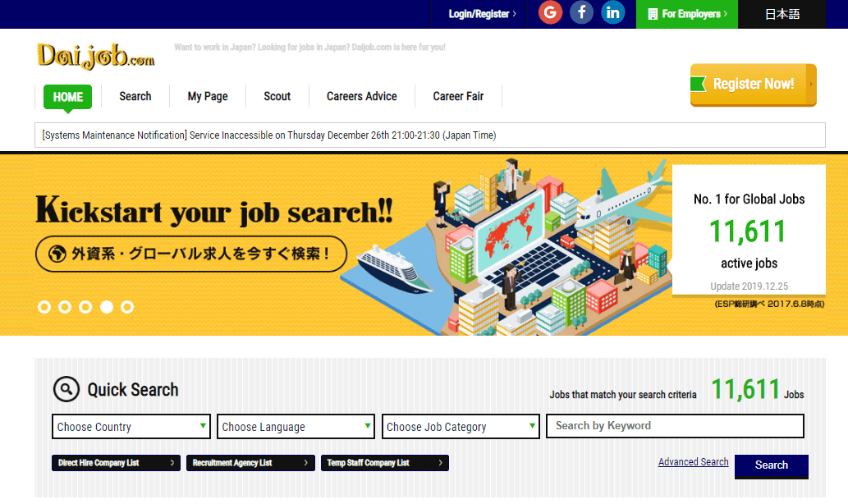Screen dimensions: 848x504
Task: Open the Scout menu item
Action: [277, 96]
